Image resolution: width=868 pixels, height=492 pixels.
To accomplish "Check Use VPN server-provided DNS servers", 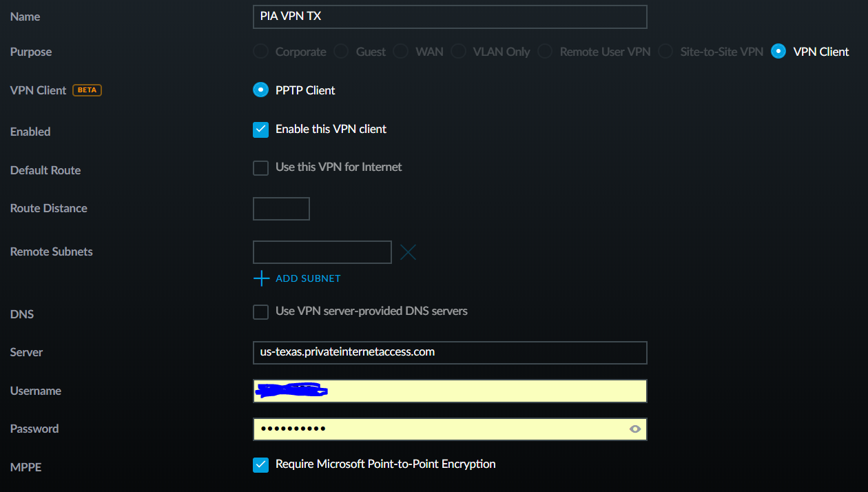I will point(260,312).
